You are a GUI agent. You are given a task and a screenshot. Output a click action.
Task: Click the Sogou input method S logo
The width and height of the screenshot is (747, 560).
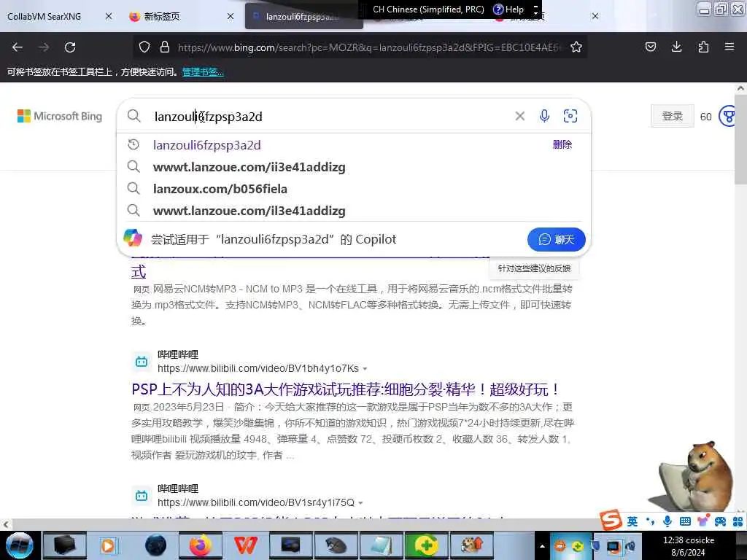point(611,520)
